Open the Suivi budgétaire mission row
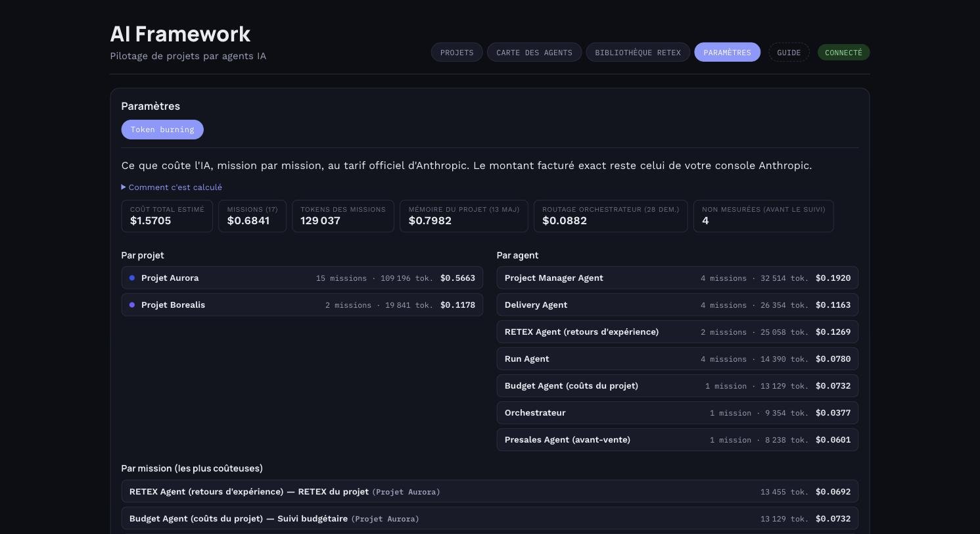This screenshot has width=980, height=534. [x=490, y=519]
